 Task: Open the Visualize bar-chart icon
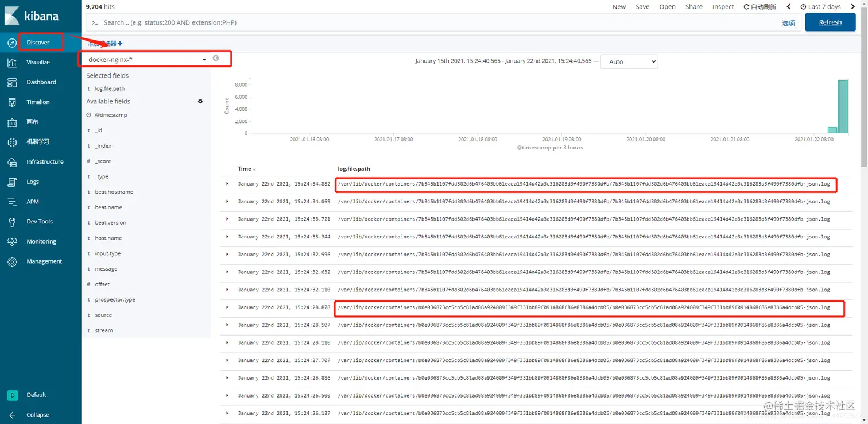(x=12, y=63)
